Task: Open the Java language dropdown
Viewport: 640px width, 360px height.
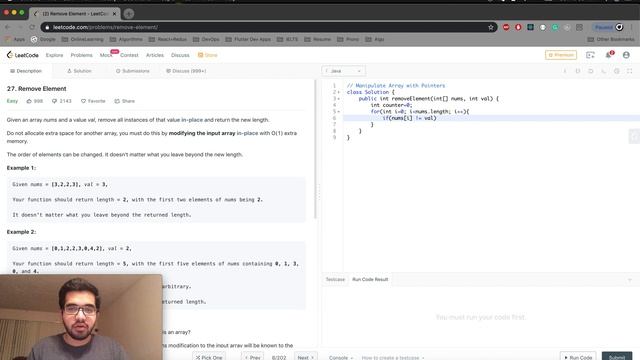Action: [343, 71]
